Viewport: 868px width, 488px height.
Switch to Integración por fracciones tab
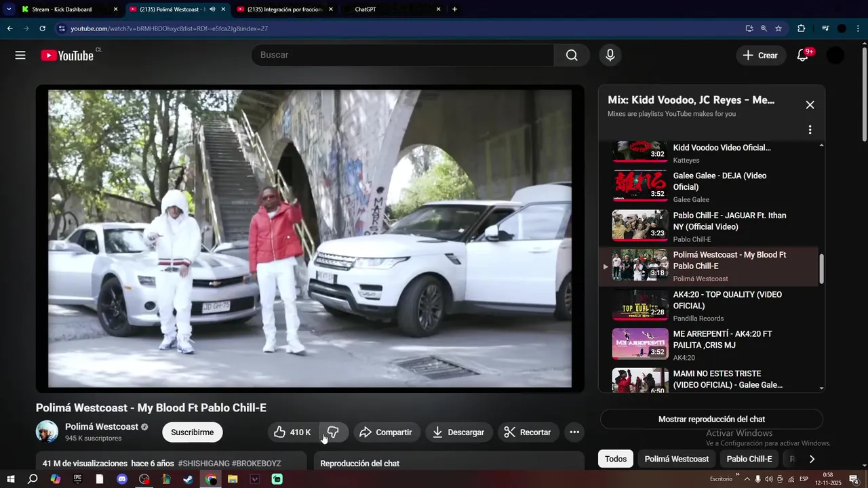tap(285, 9)
